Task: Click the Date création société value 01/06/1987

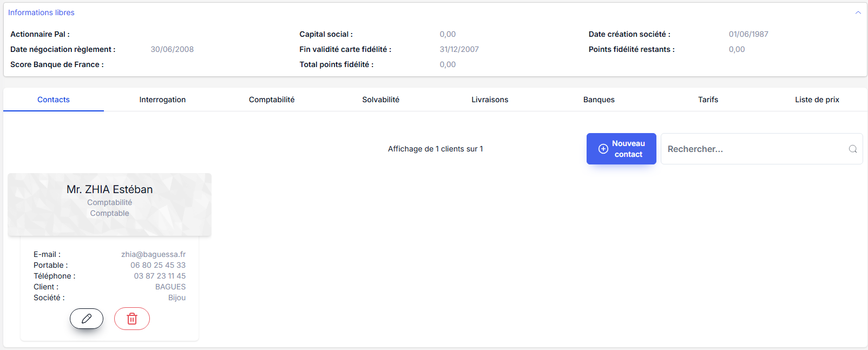Action: 748,34
